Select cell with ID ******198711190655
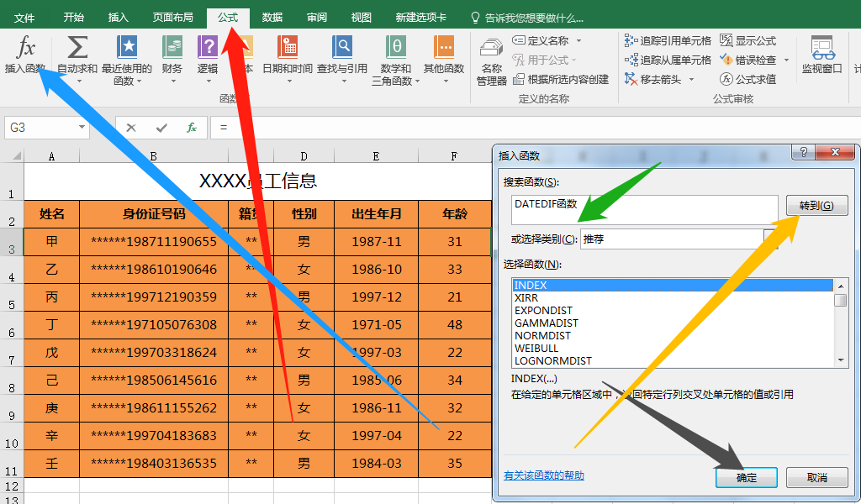861x504 pixels. point(154,242)
